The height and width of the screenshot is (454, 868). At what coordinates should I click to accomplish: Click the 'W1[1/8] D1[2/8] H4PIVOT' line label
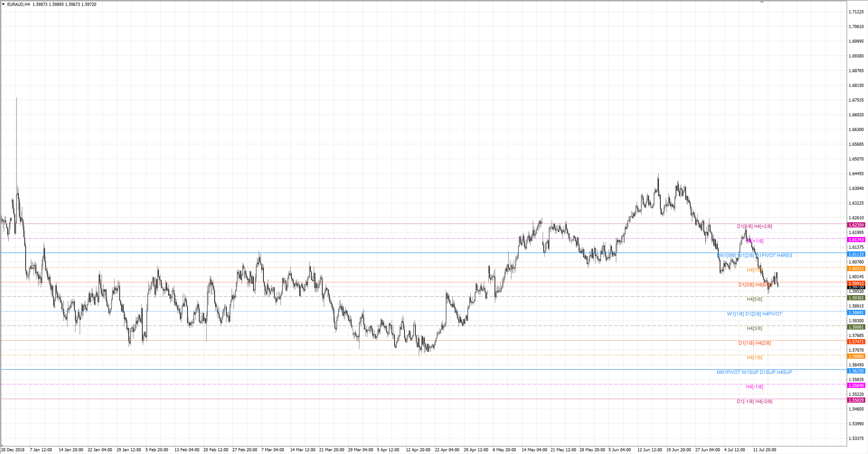(754, 314)
